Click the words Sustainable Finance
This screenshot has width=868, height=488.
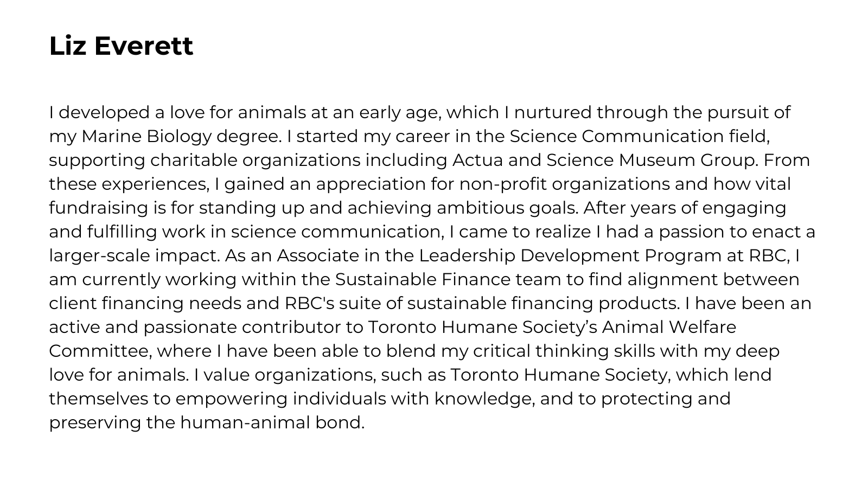[x=423, y=279]
